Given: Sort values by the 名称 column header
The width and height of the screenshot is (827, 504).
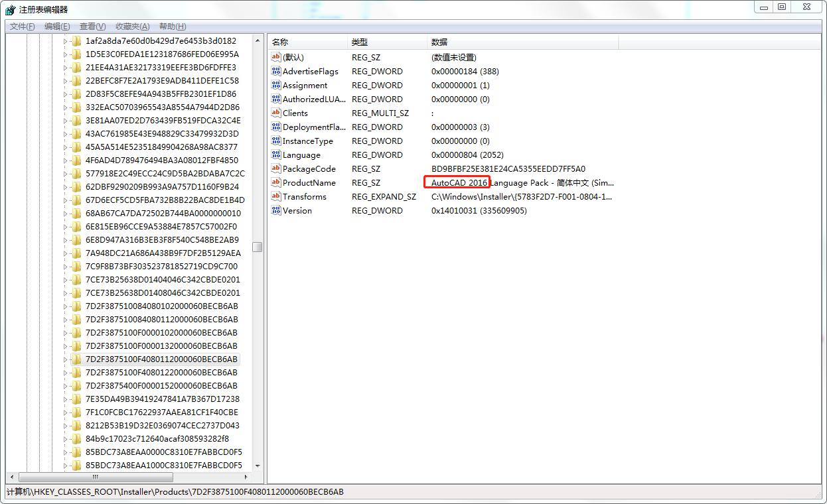Looking at the screenshot, I should pyautogui.click(x=307, y=42).
